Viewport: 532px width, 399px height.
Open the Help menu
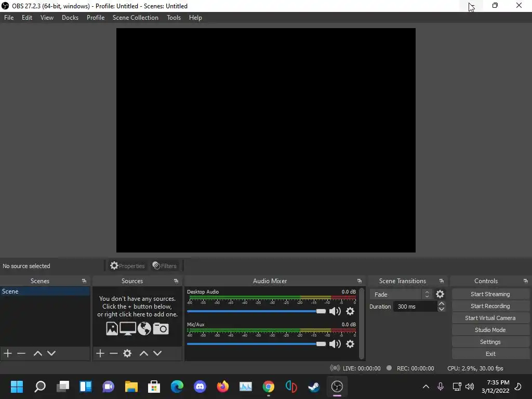[x=195, y=18]
